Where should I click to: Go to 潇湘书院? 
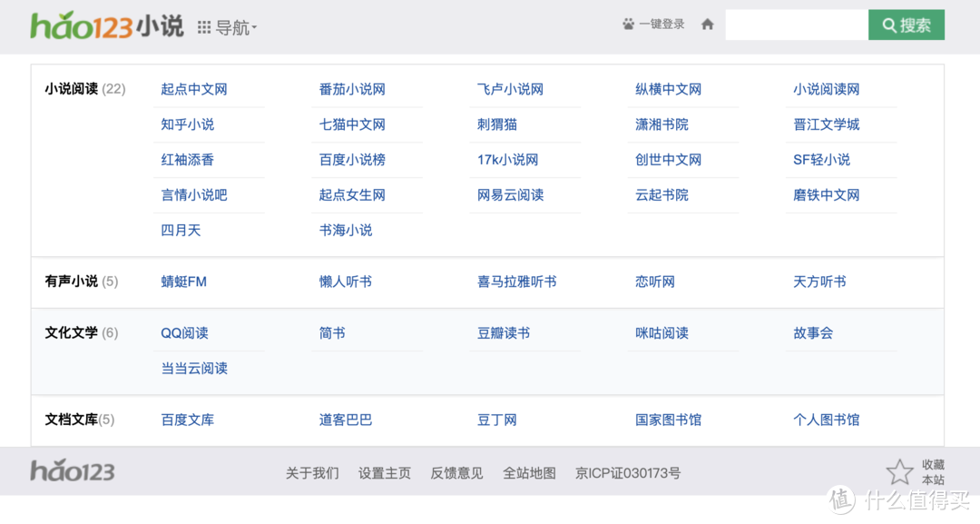pos(661,124)
